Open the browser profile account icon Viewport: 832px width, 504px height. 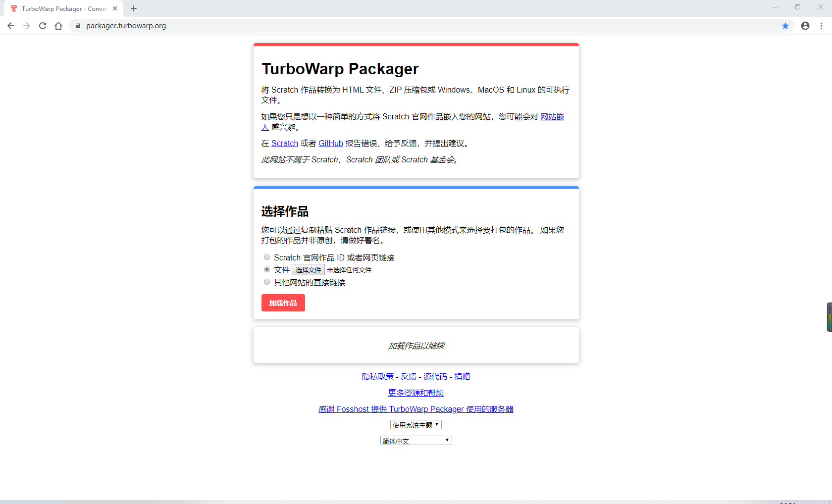pyautogui.click(x=805, y=26)
